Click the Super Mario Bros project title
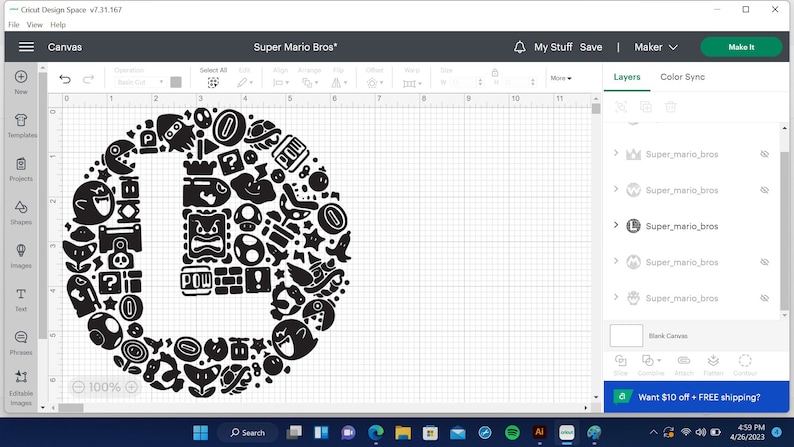Viewport: 794px width, 447px height. point(295,47)
